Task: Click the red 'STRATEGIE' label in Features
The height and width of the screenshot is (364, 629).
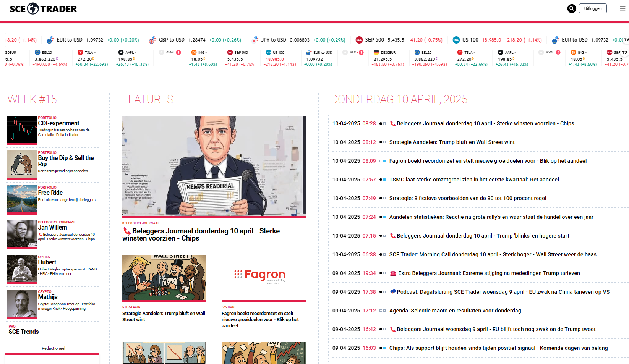Action: (x=131, y=307)
